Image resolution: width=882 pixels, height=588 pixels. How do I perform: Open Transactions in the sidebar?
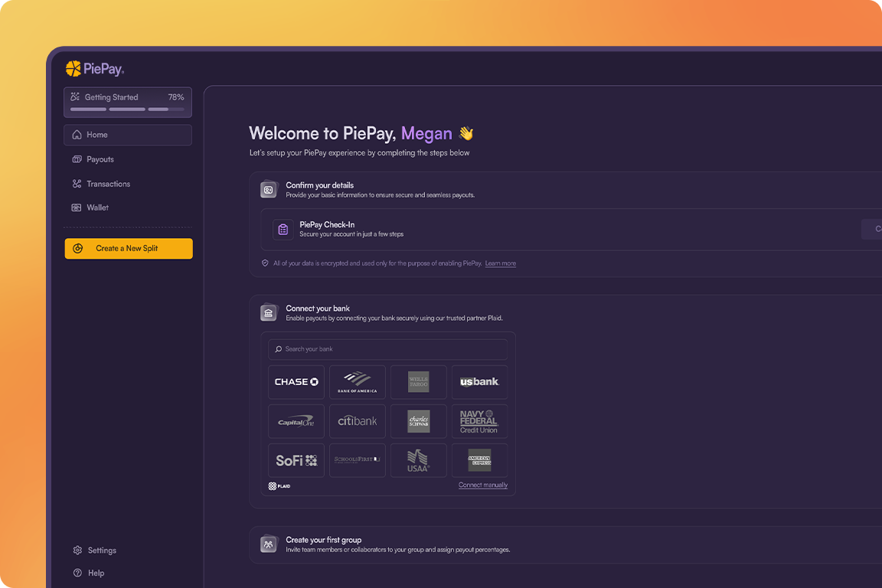[x=128, y=184]
